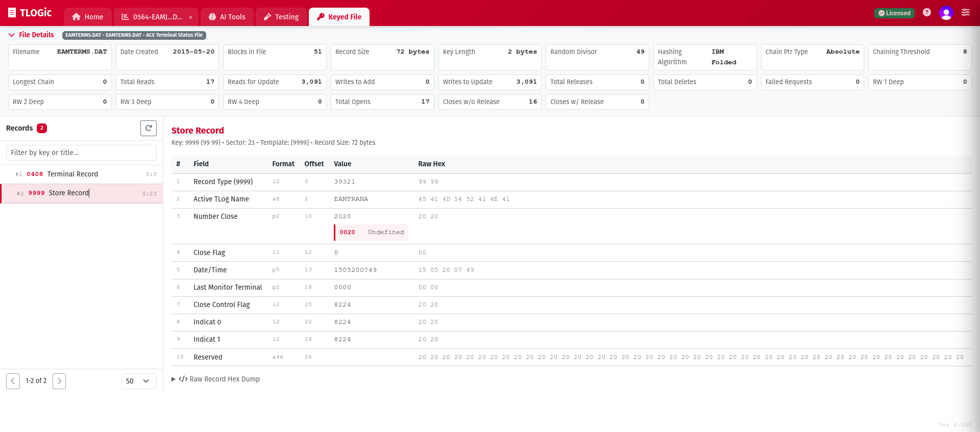Click the Licensed status badge

[894, 13]
